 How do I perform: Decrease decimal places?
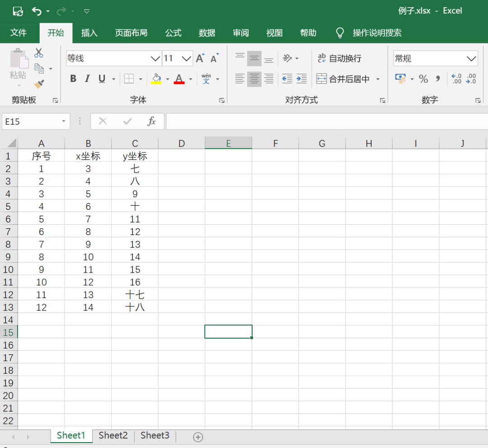[x=471, y=79]
